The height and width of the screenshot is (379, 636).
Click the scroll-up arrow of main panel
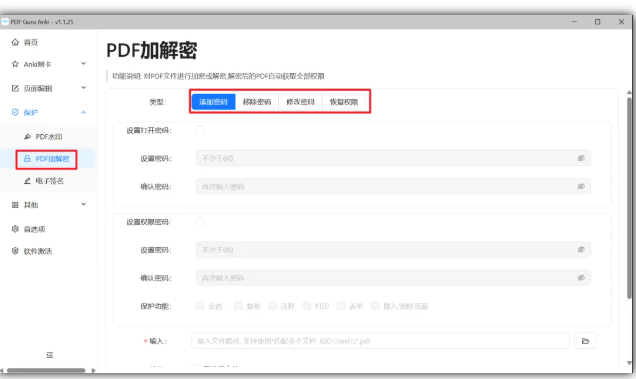click(x=630, y=93)
